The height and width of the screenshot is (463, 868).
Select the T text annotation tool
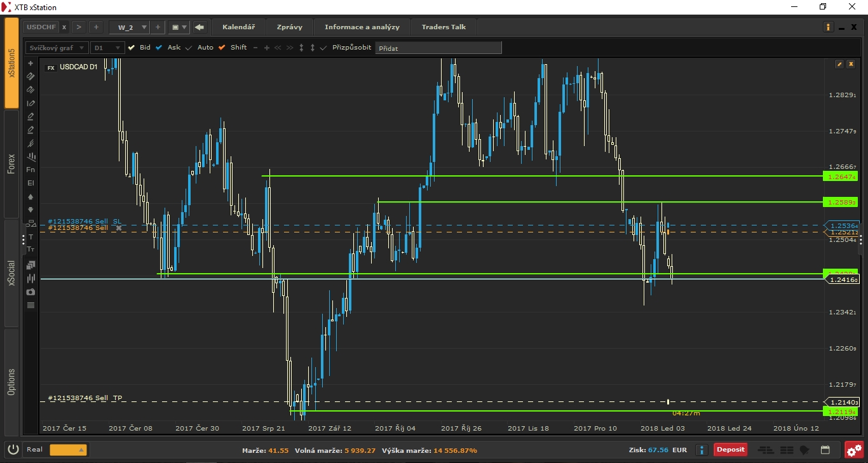click(x=31, y=236)
